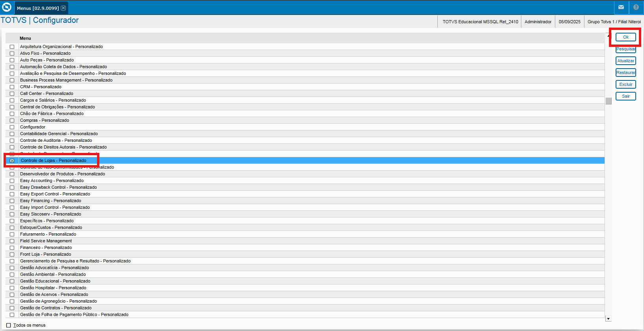Screen dimensions: 644x331
Task: Select the Gestão Hospitalar row
Action: pyautogui.click(x=305, y=288)
